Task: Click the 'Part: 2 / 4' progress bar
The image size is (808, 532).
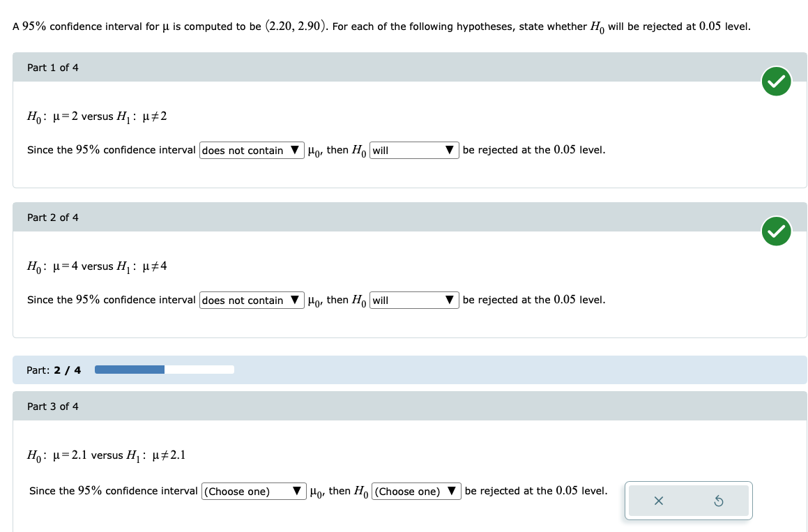Action: pos(164,370)
